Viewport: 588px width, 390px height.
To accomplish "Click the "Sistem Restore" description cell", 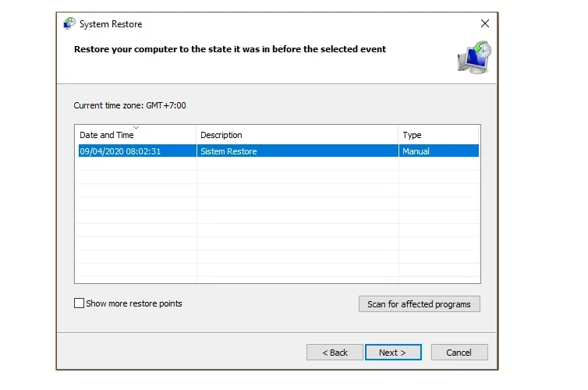I will (x=228, y=151).
